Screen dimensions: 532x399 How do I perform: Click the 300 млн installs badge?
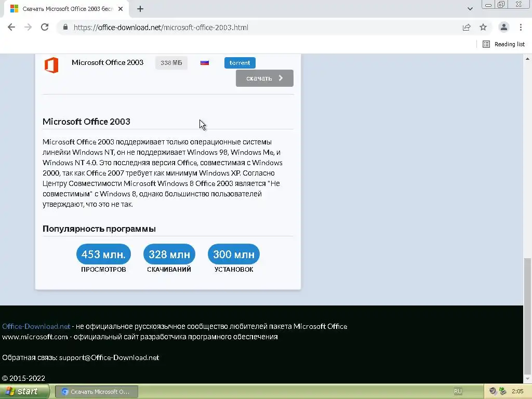(234, 254)
